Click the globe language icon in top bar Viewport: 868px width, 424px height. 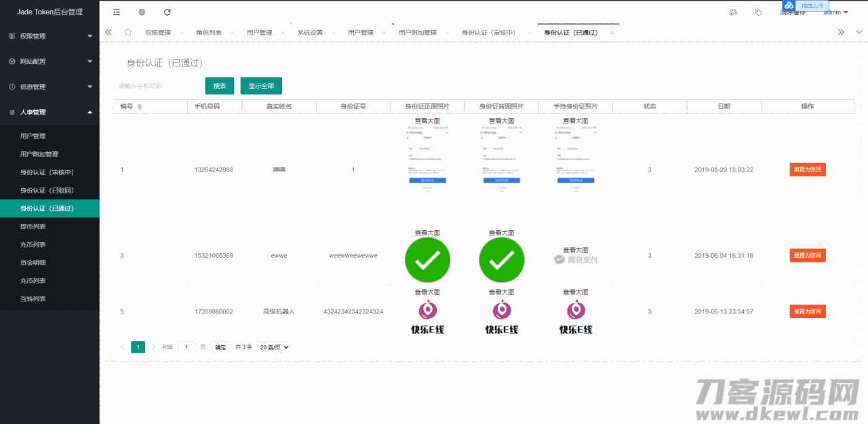[x=141, y=12]
